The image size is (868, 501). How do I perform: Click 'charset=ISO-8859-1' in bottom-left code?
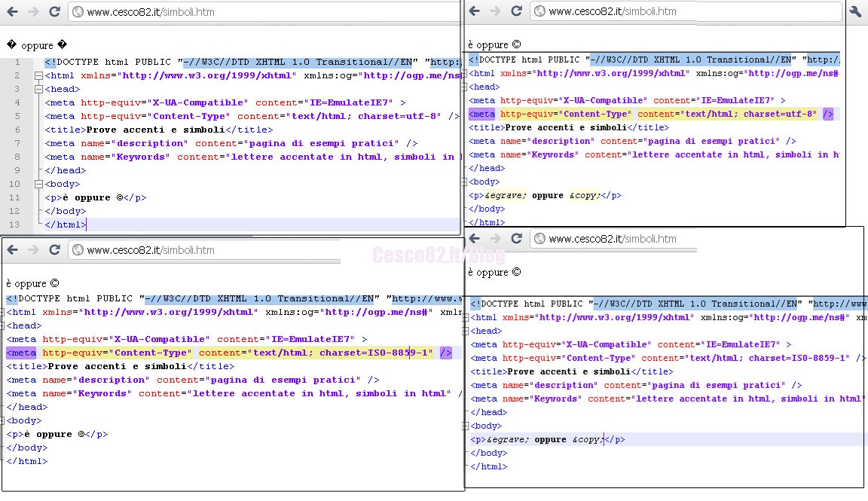(373, 353)
